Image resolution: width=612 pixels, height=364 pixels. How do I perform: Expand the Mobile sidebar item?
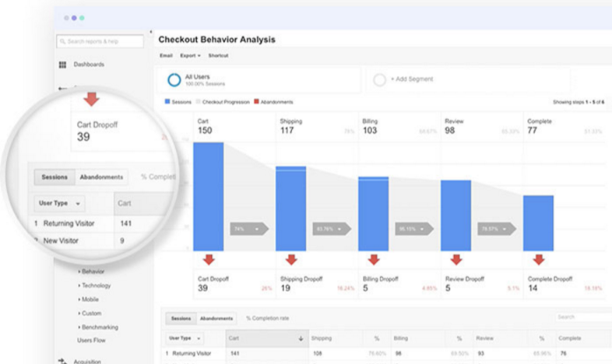coord(88,300)
